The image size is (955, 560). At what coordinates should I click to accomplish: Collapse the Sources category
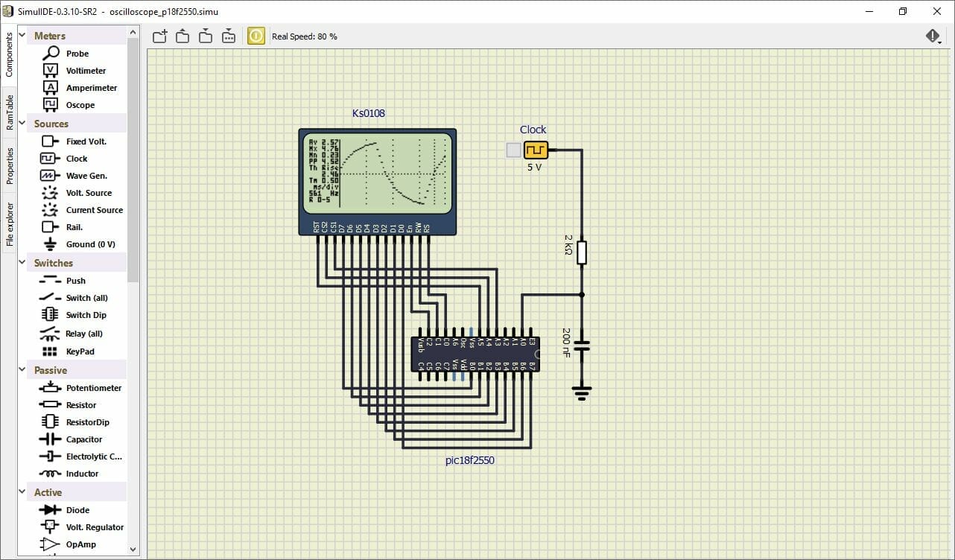tap(21, 124)
